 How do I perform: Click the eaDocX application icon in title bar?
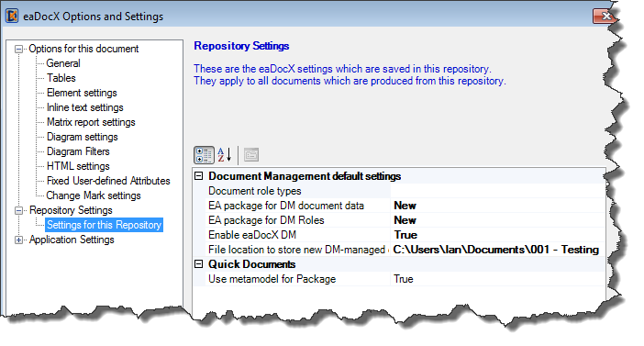[12, 16]
